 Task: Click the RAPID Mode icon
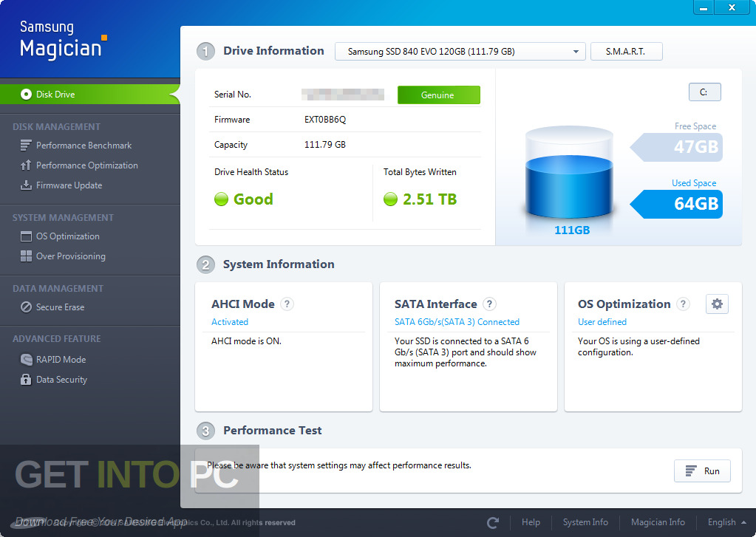tap(26, 359)
